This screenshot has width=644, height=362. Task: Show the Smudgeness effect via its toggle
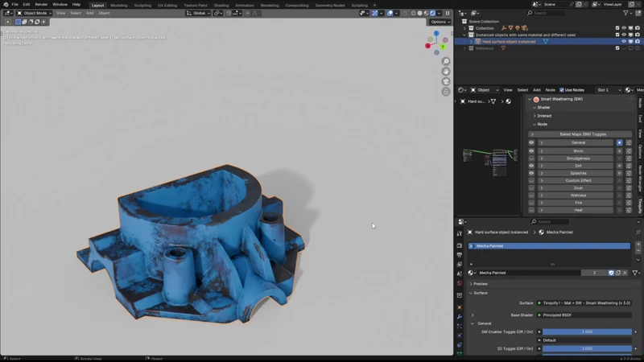531,158
